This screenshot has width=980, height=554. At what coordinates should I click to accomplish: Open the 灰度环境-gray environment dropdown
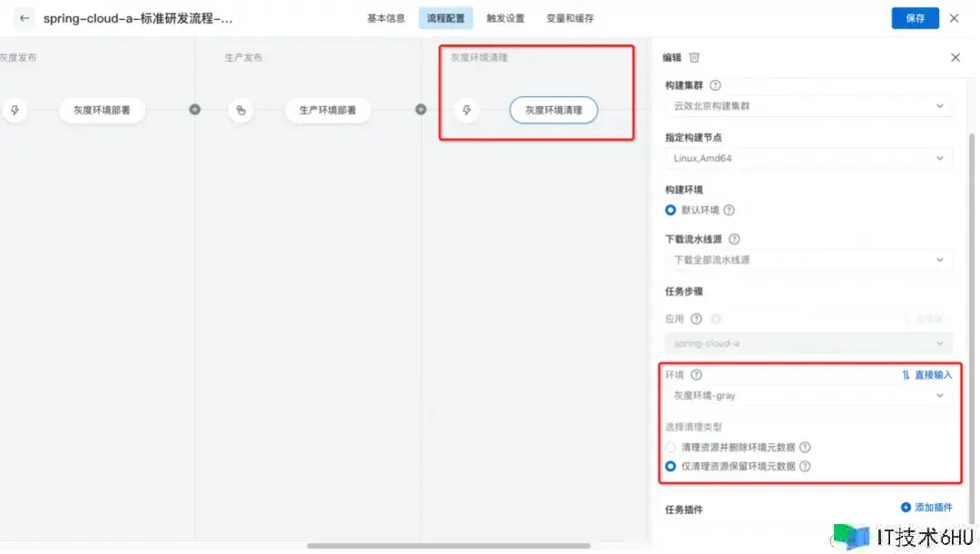[808, 395]
